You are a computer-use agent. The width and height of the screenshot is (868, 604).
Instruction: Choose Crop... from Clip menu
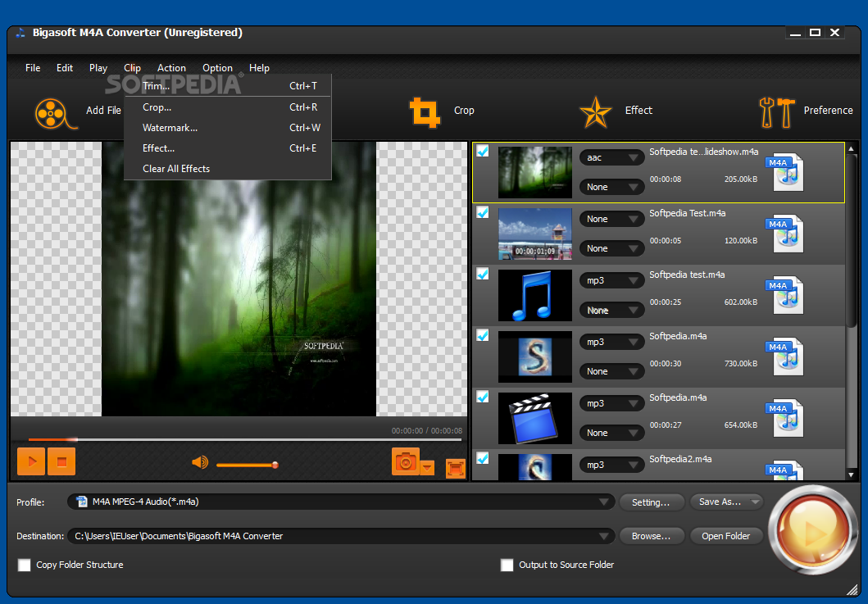pos(228,107)
